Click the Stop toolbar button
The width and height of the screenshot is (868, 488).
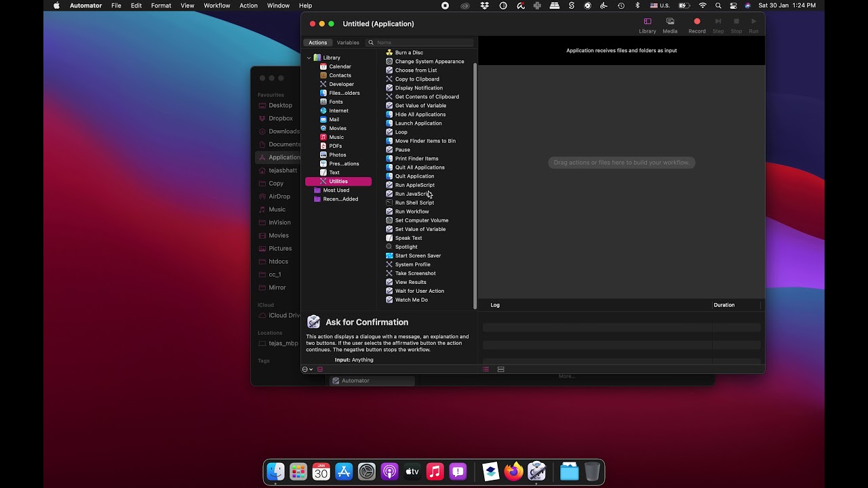point(736,25)
